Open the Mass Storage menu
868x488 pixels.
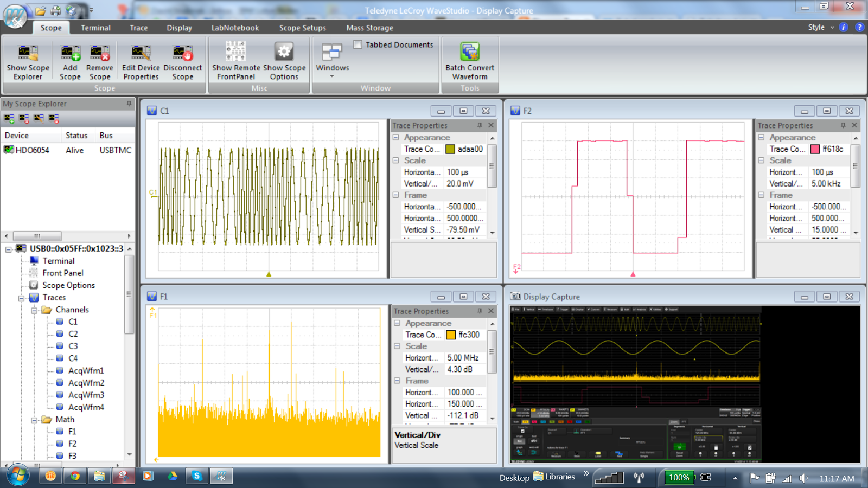click(x=369, y=28)
